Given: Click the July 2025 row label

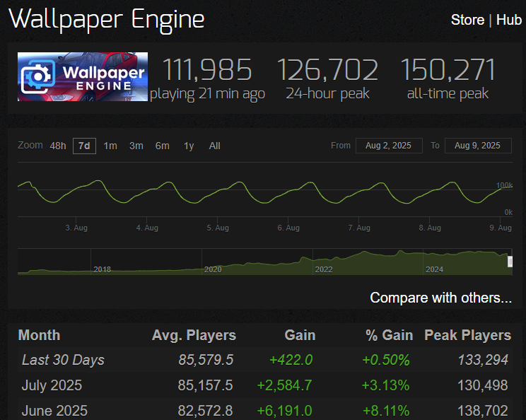Looking at the screenshot, I should (52, 385).
